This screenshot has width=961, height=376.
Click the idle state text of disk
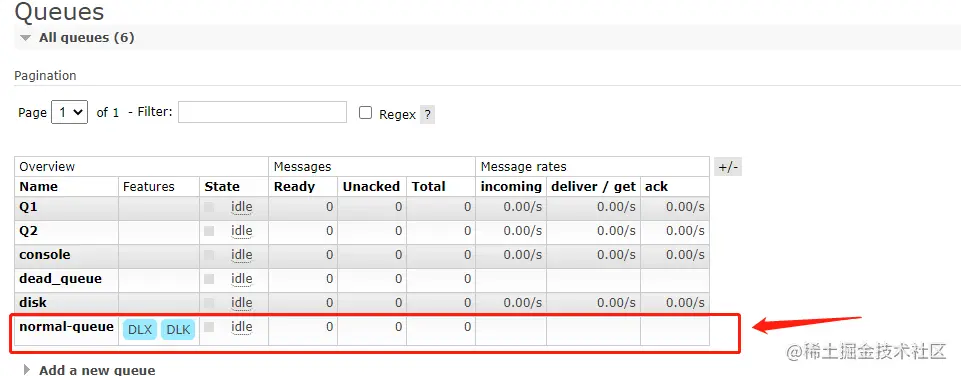(241, 302)
